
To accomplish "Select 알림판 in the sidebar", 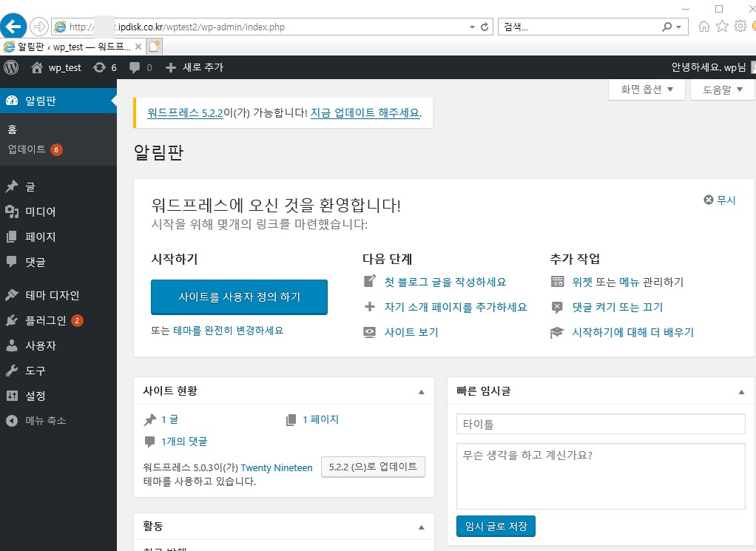I will coord(58,101).
